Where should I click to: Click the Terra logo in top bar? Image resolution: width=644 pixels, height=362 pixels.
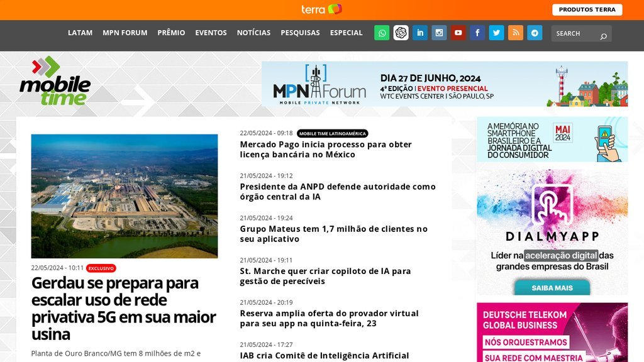[321, 9]
